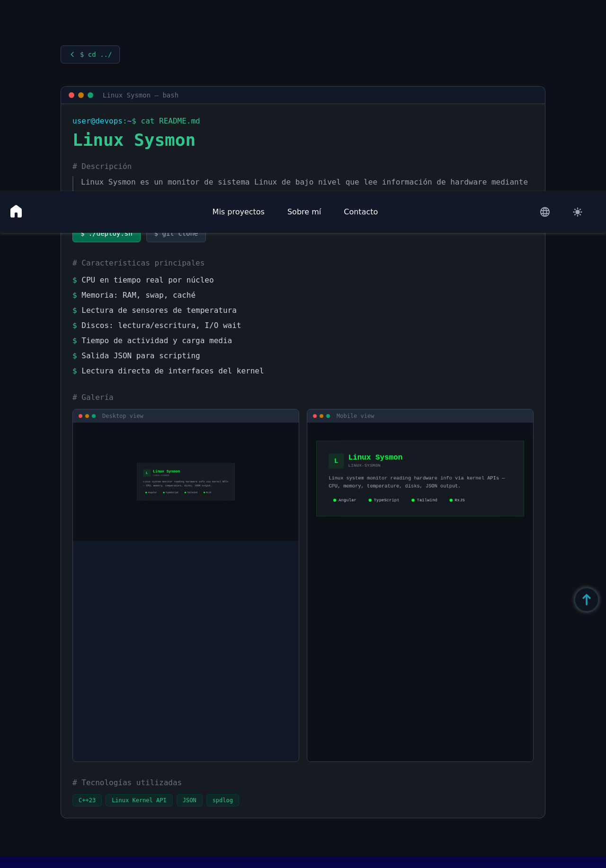Toggle light theme with sun icon
606x868 pixels.
point(578,212)
